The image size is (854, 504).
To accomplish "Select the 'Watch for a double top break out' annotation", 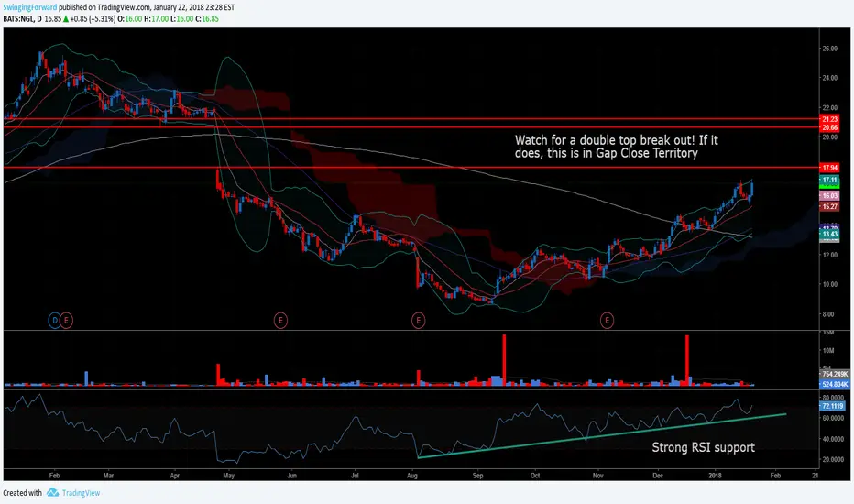I will pyautogui.click(x=617, y=147).
